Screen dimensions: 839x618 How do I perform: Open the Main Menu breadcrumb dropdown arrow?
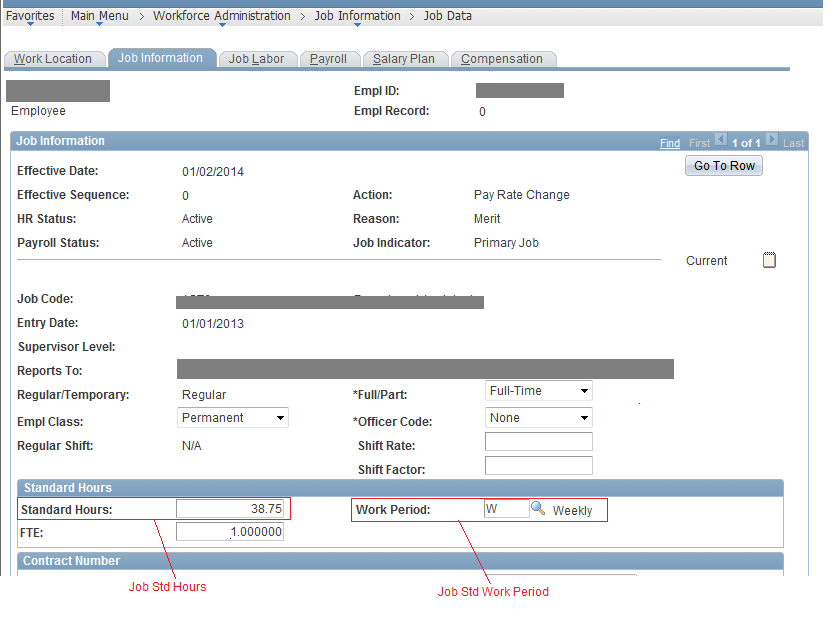pyautogui.click(x=99, y=22)
